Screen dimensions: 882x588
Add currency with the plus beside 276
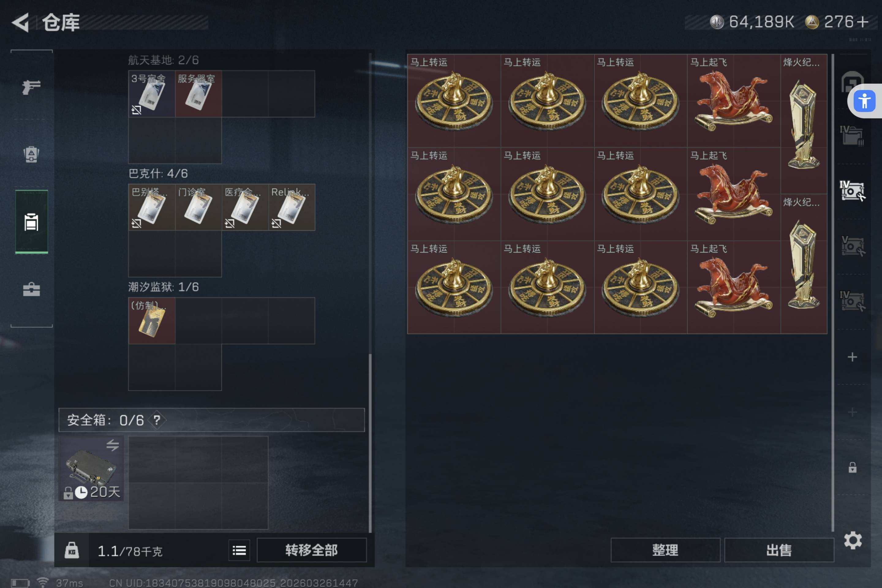click(862, 22)
